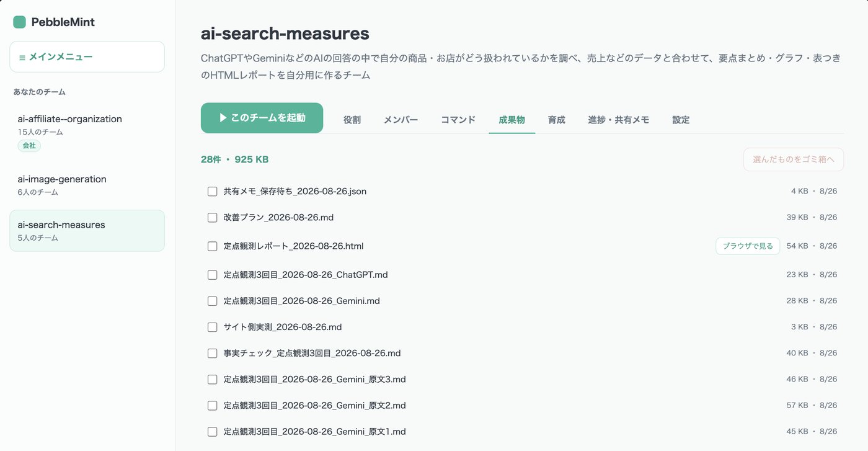This screenshot has height=451, width=868.
Task: Open file 事実チェック_定点観測3回目_2026-08-26.md
Action: click(x=312, y=353)
